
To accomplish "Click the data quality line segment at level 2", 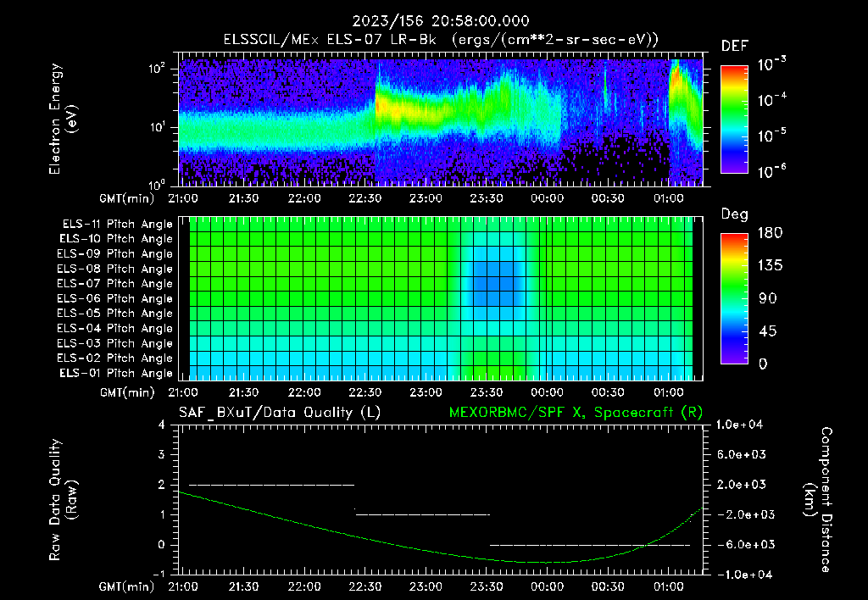I will pos(271,485).
